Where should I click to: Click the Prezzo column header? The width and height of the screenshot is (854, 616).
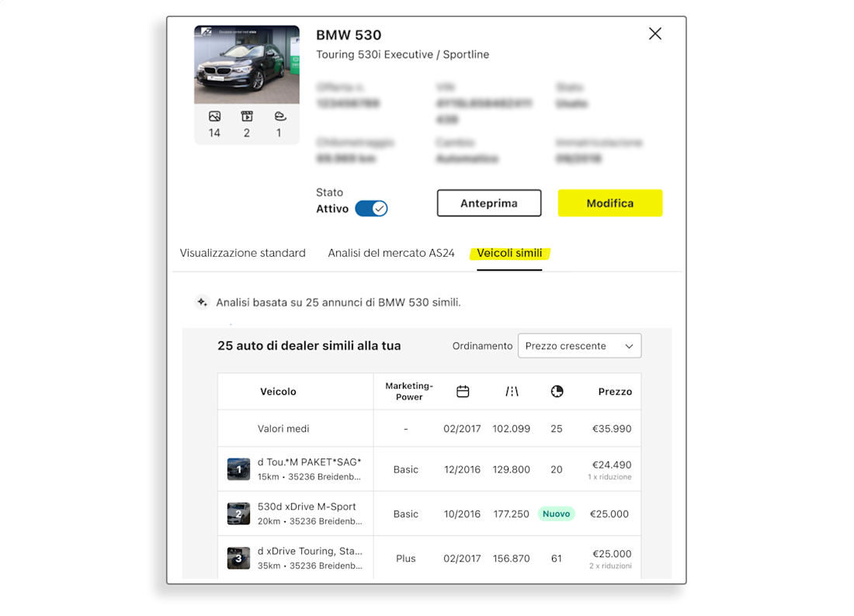coord(615,391)
